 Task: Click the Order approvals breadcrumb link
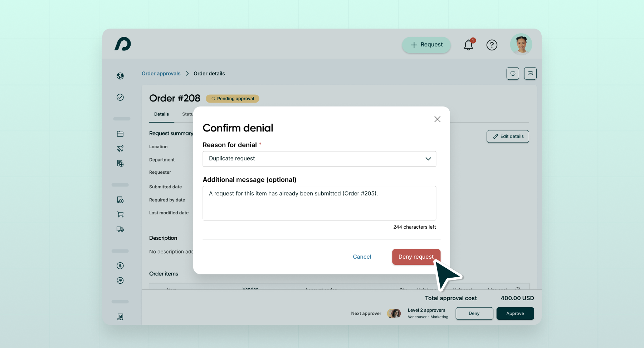161,73
